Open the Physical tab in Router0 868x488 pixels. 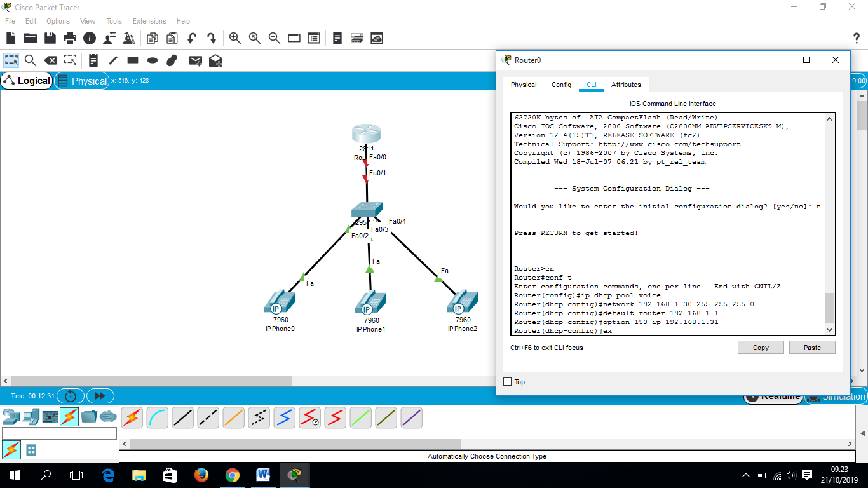click(524, 85)
